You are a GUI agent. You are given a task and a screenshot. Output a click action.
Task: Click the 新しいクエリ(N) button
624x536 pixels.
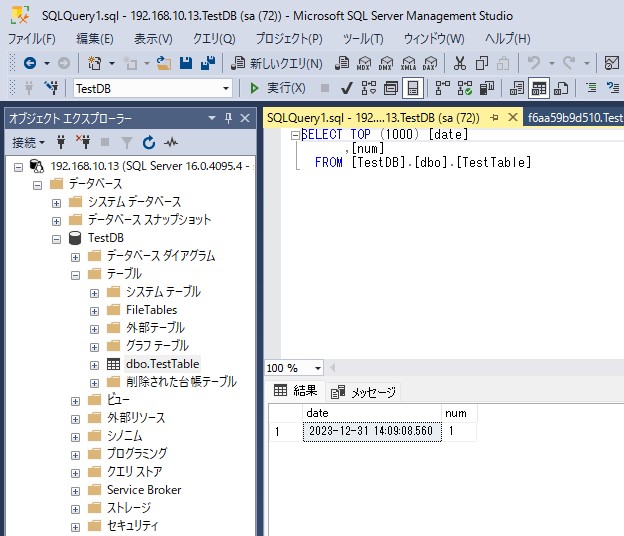click(277, 63)
